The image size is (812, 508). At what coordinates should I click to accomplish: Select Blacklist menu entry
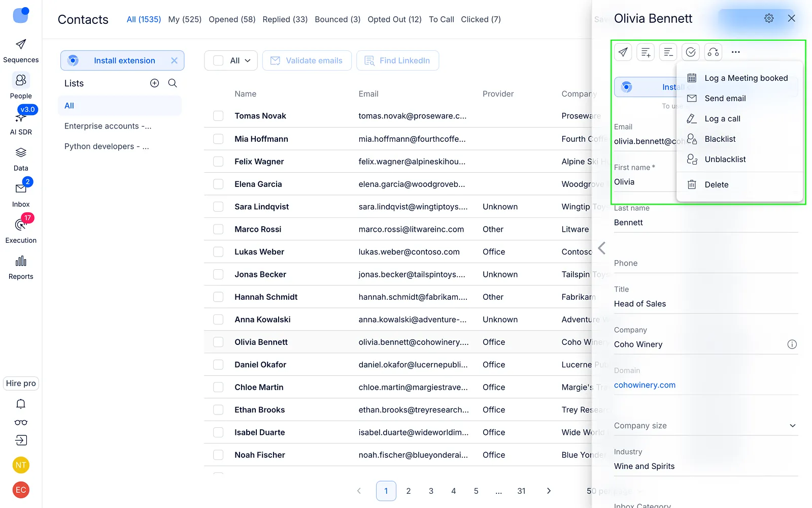[739, 139]
